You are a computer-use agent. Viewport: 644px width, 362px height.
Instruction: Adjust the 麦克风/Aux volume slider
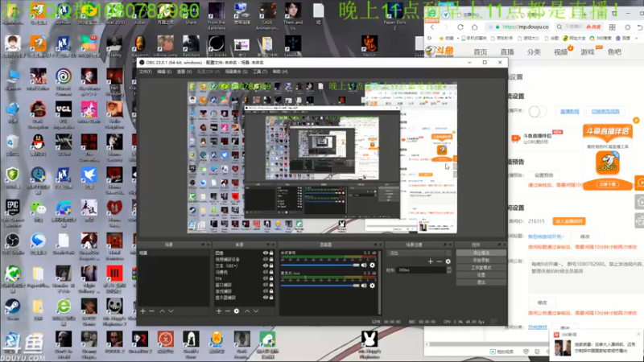pos(320,286)
